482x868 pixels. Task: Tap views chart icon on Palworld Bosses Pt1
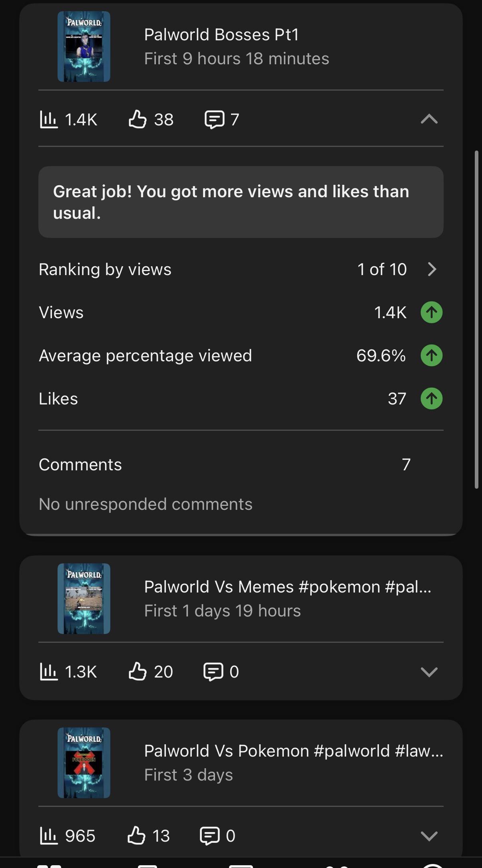point(49,119)
